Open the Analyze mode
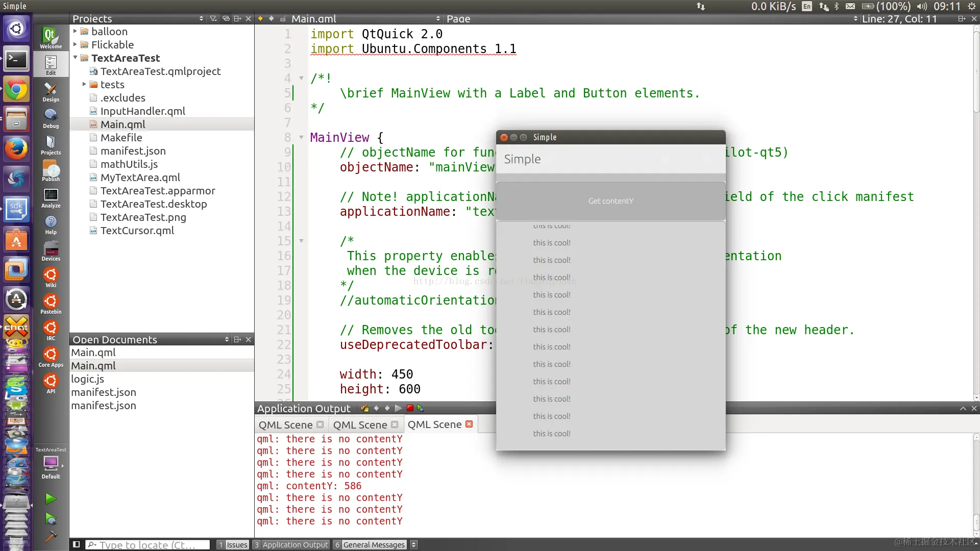Viewport: 980px width, 551px height. click(x=51, y=198)
